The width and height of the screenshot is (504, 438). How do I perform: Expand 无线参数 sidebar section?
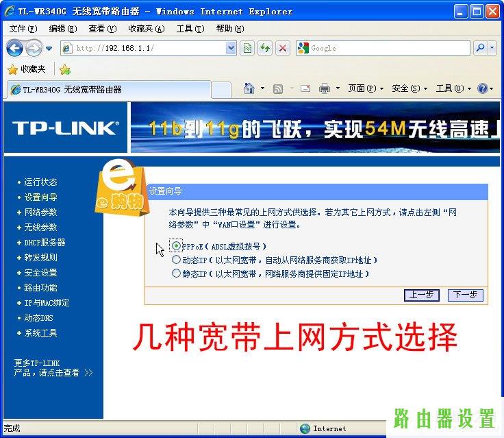[x=40, y=227]
